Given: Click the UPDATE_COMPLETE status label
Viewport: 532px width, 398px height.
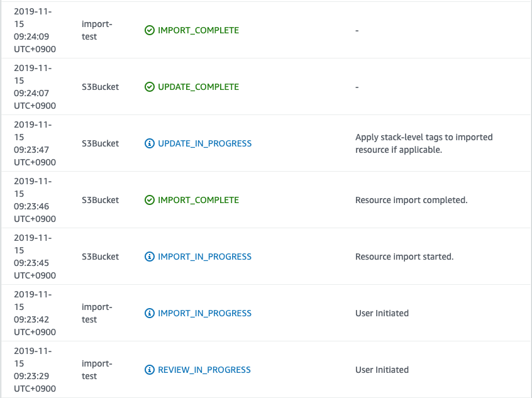Looking at the screenshot, I should tap(199, 87).
